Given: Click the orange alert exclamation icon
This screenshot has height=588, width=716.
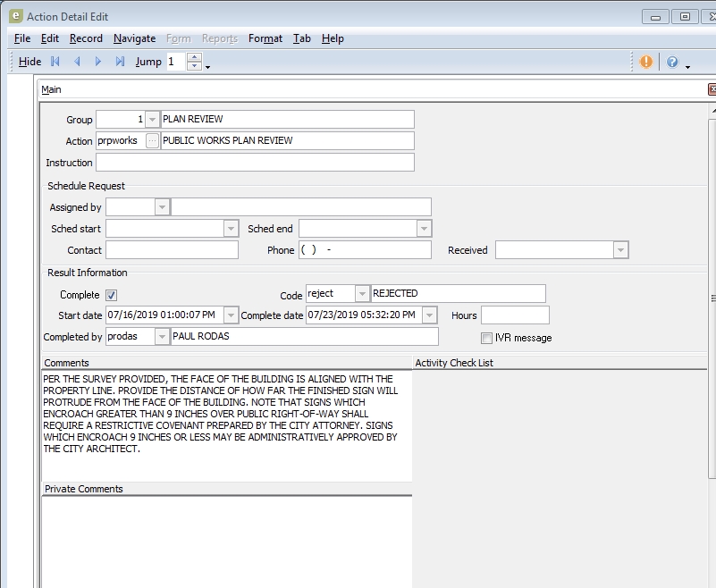Looking at the screenshot, I should pos(646,62).
